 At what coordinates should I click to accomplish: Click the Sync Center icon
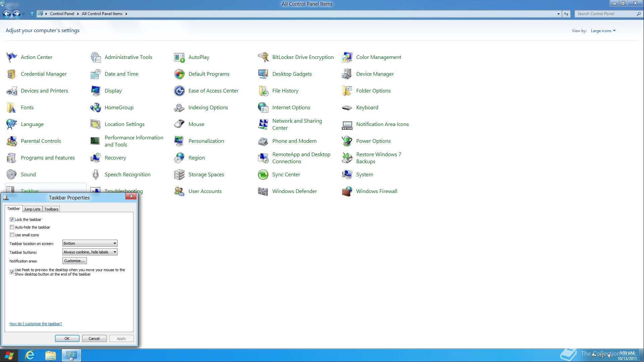tap(263, 175)
